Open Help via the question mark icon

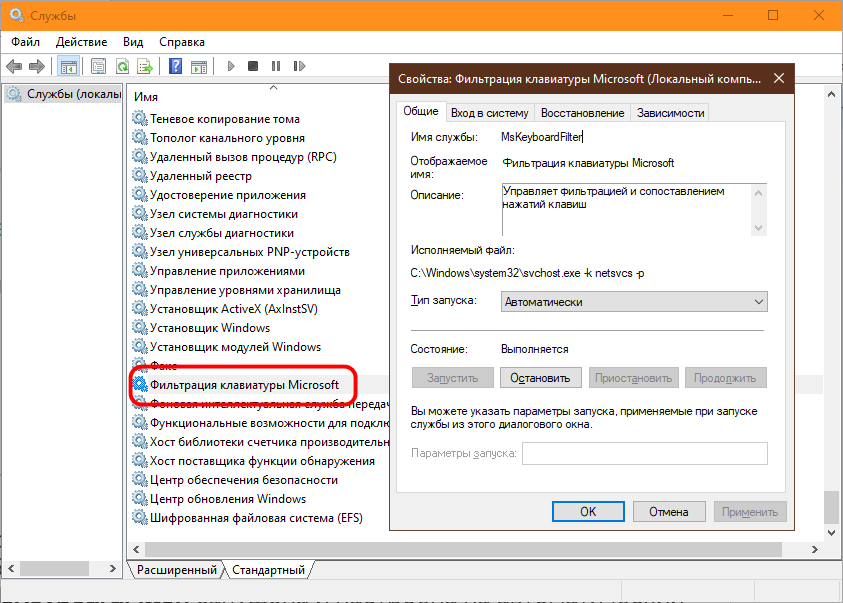tap(175, 66)
